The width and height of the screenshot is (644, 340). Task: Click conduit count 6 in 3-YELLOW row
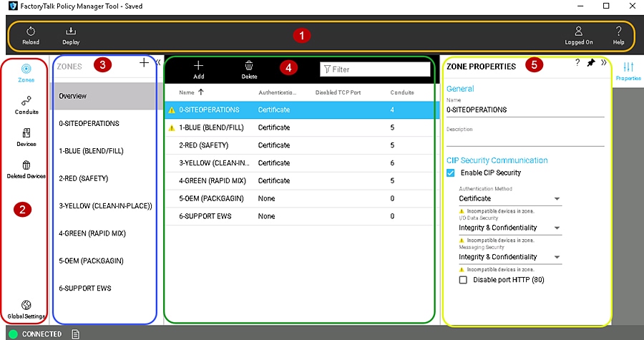coord(392,163)
